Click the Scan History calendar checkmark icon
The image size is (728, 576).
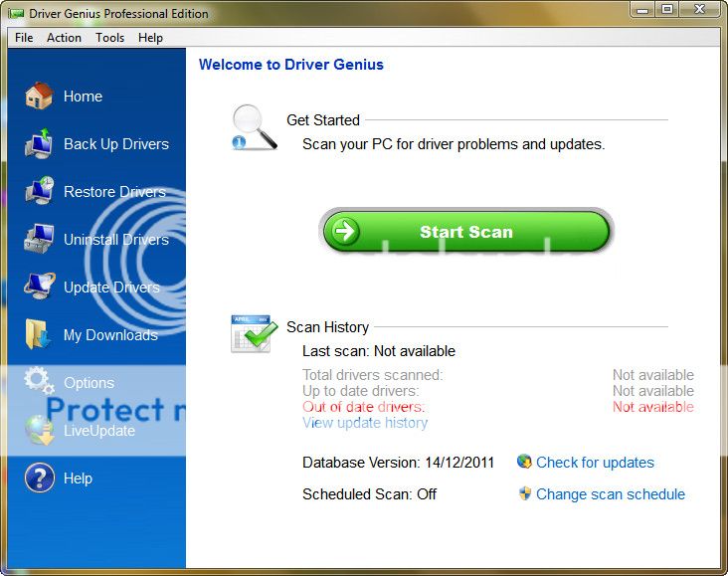[253, 334]
